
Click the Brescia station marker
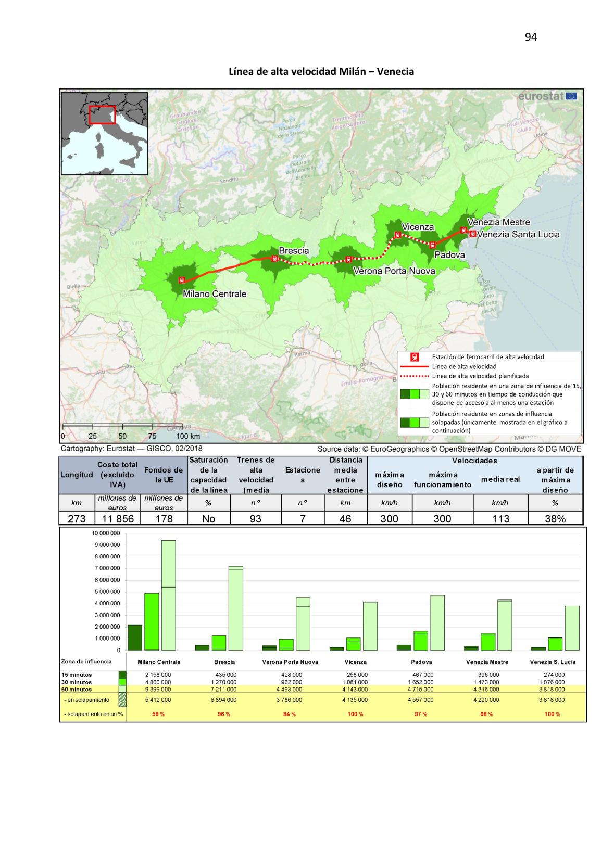pyautogui.click(x=274, y=258)
